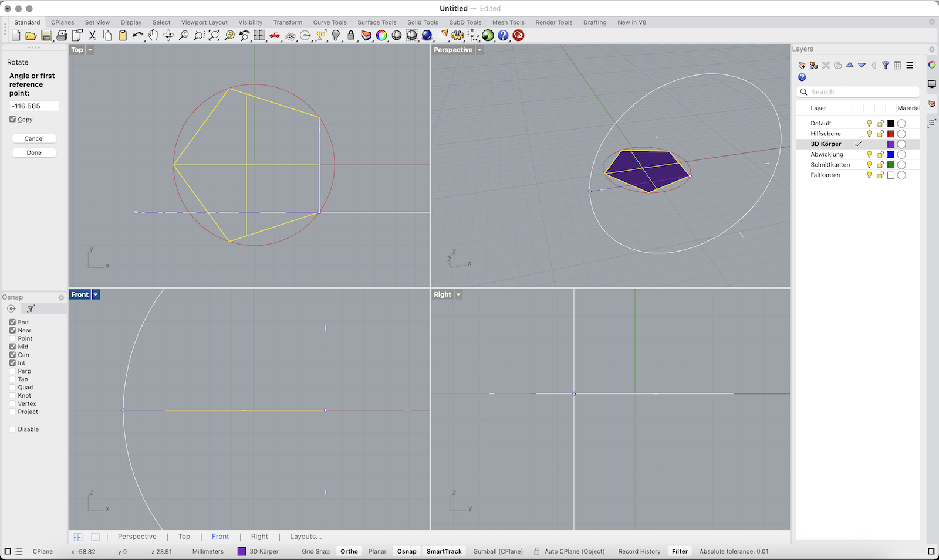Click the angle input field showing -116.565
This screenshot has height=560, width=939.
pyautogui.click(x=34, y=106)
